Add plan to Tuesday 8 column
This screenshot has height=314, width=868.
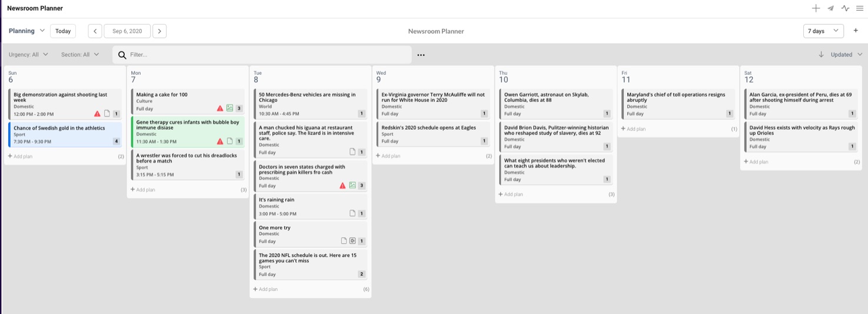[265, 289]
